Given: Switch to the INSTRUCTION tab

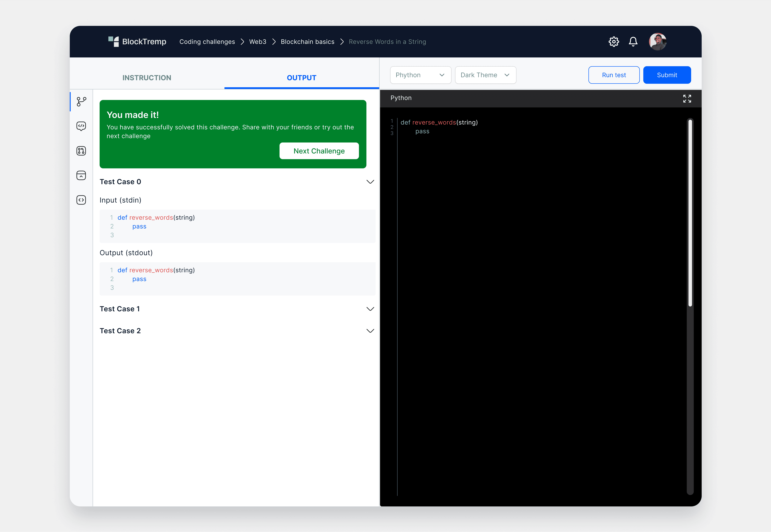Looking at the screenshot, I should pos(147,78).
